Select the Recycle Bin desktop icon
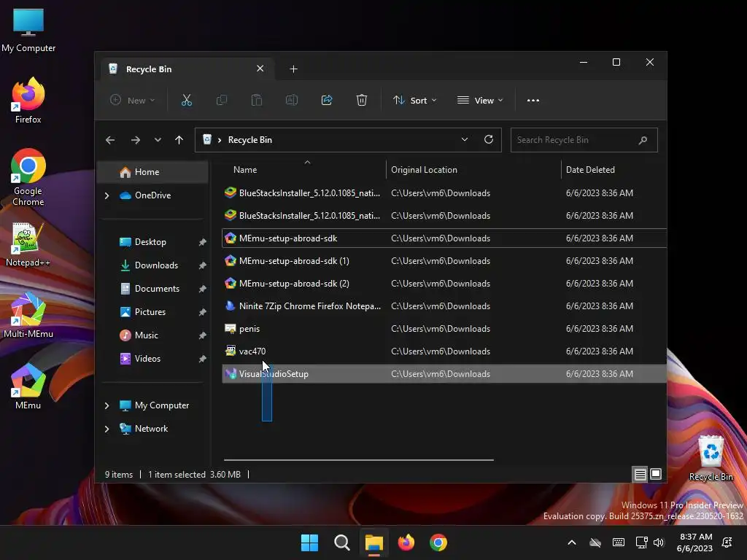This screenshot has width=747, height=560. click(x=711, y=458)
